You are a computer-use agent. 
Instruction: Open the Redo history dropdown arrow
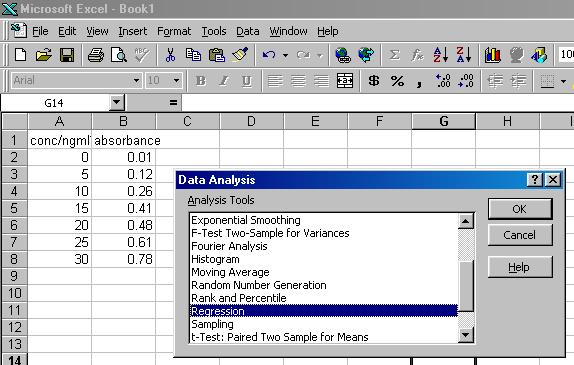click(320, 56)
